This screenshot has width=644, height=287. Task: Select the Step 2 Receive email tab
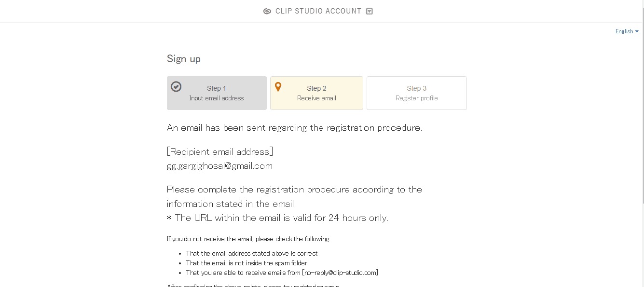[x=316, y=93]
